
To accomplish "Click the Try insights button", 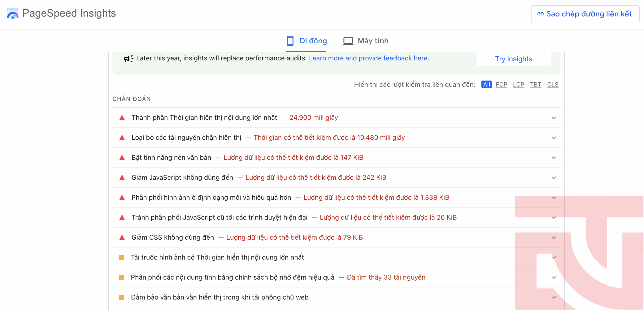I will [513, 59].
